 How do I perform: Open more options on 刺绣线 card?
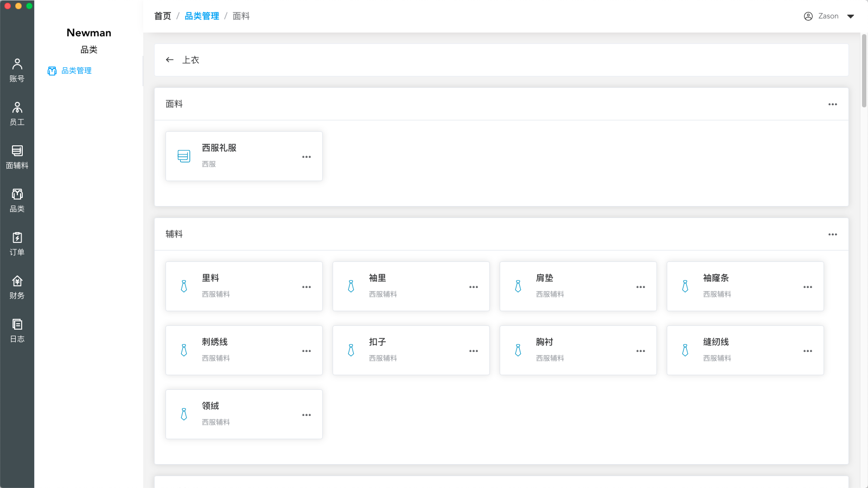307,351
